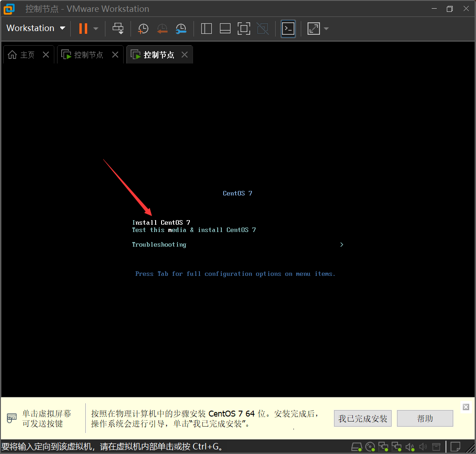Viewport: 476px width, 454px height.
Task: Click the disabled Unity mode icon
Action: coord(262,29)
